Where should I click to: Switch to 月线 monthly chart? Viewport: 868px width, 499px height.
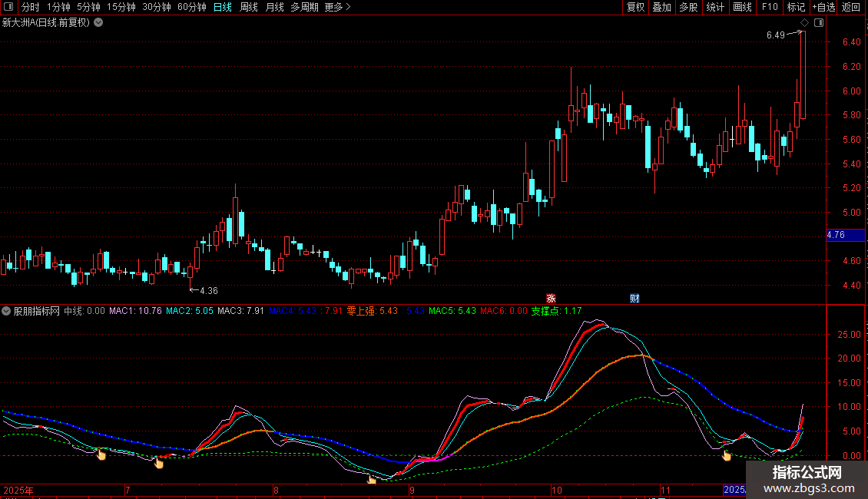pyautogui.click(x=274, y=7)
